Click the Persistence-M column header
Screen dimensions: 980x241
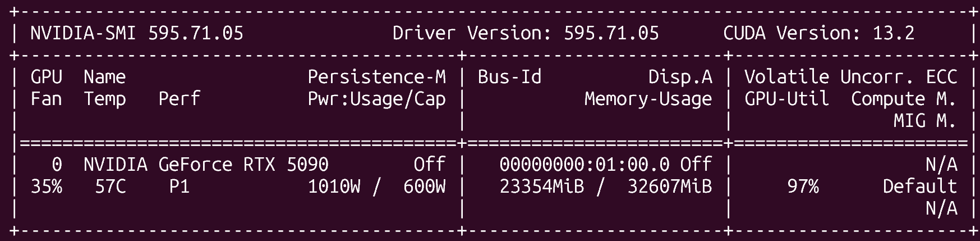tap(376, 77)
